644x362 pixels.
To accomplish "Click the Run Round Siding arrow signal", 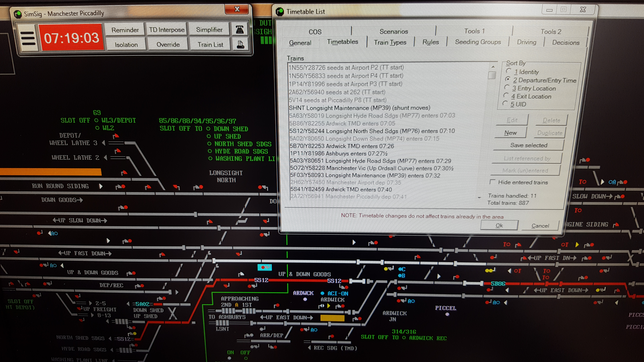I will (x=101, y=186).
